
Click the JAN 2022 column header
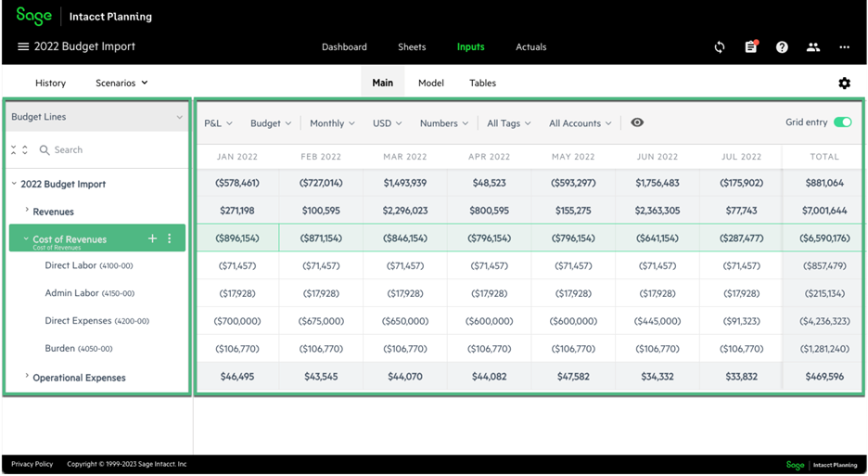tap(236, 157)
